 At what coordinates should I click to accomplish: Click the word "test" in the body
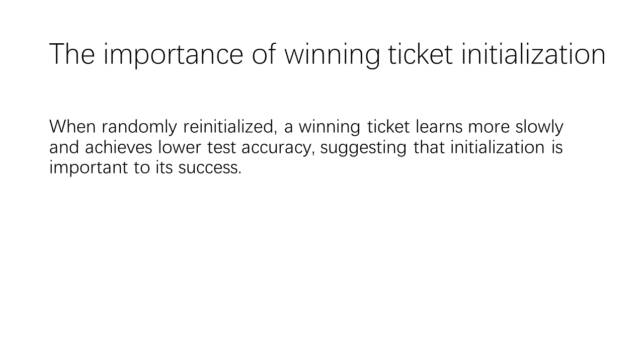pyautogui.click(x=222, y=148)
